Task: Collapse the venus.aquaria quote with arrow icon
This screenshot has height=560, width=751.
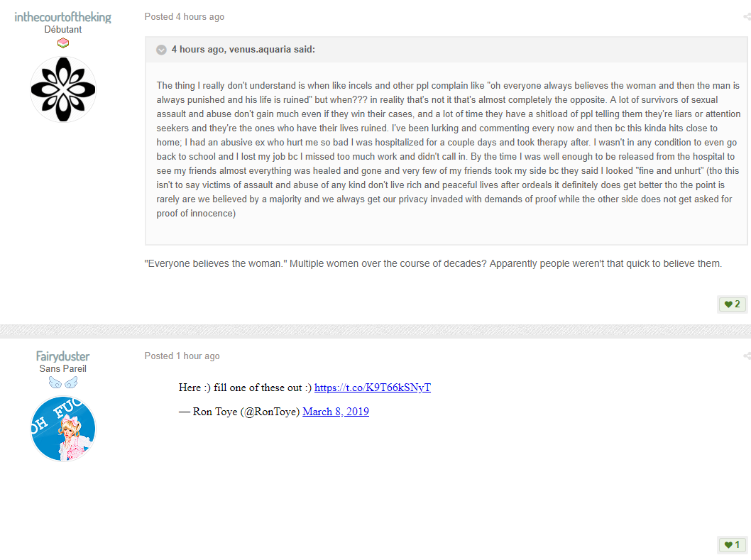Action: pyautogui.click(x=161, y=50)
